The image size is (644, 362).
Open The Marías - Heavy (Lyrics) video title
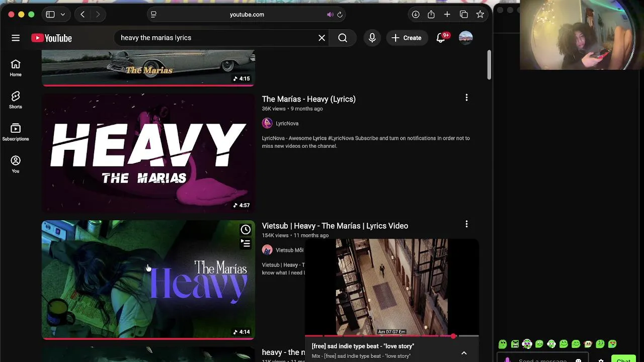coord(309,99)
